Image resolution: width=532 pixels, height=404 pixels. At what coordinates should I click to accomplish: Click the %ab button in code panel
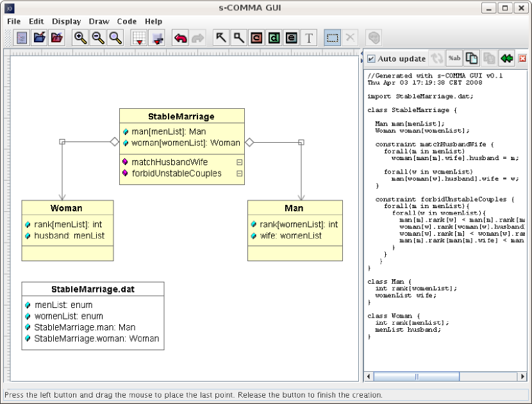click(454, 58)
